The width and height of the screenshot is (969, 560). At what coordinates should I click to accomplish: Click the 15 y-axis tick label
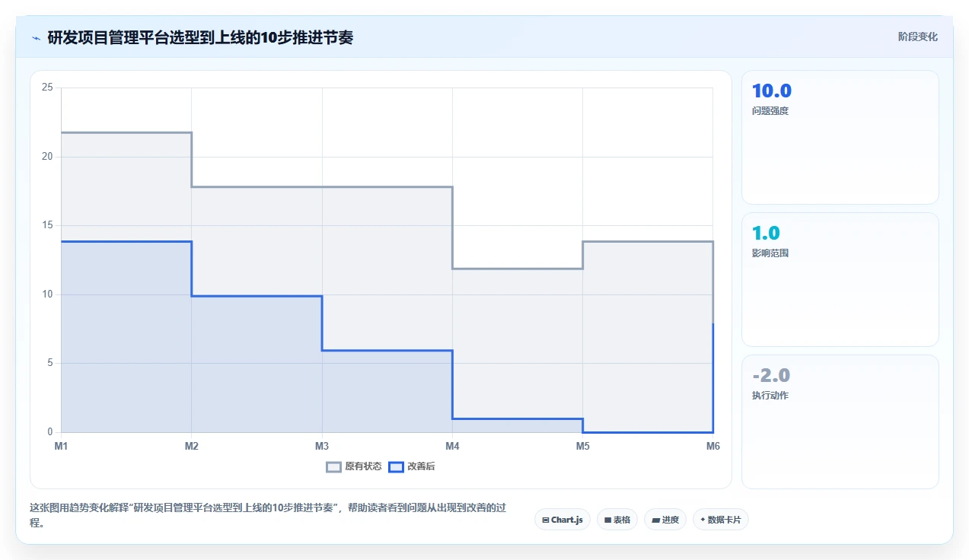click(47, 225)
